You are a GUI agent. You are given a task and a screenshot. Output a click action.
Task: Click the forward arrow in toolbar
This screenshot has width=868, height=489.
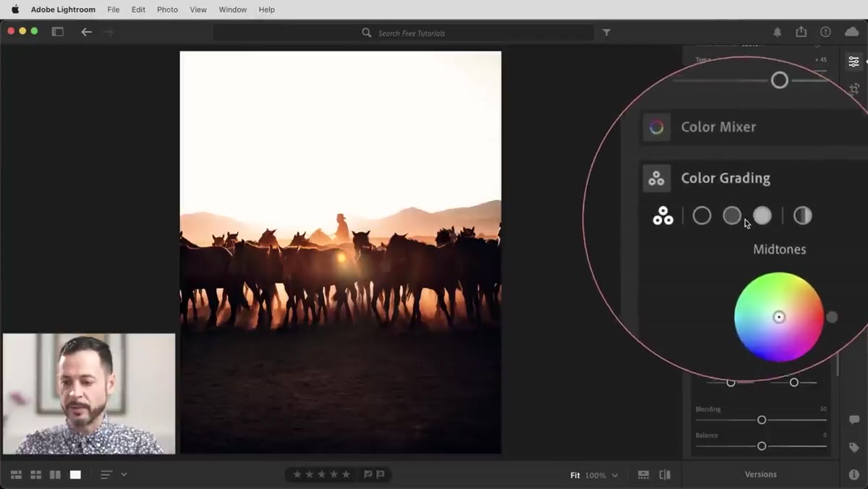pyautogui.click(x=109, y=32)
